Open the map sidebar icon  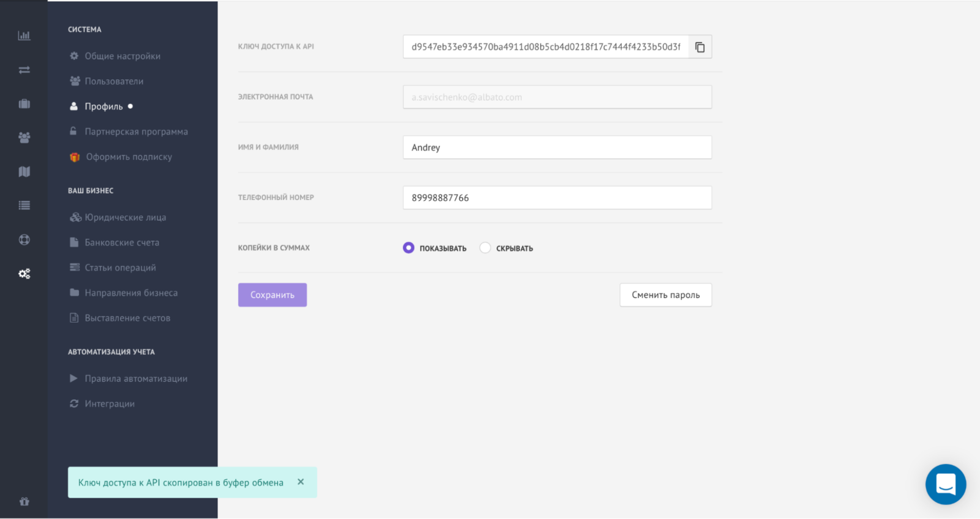point(24,172)
